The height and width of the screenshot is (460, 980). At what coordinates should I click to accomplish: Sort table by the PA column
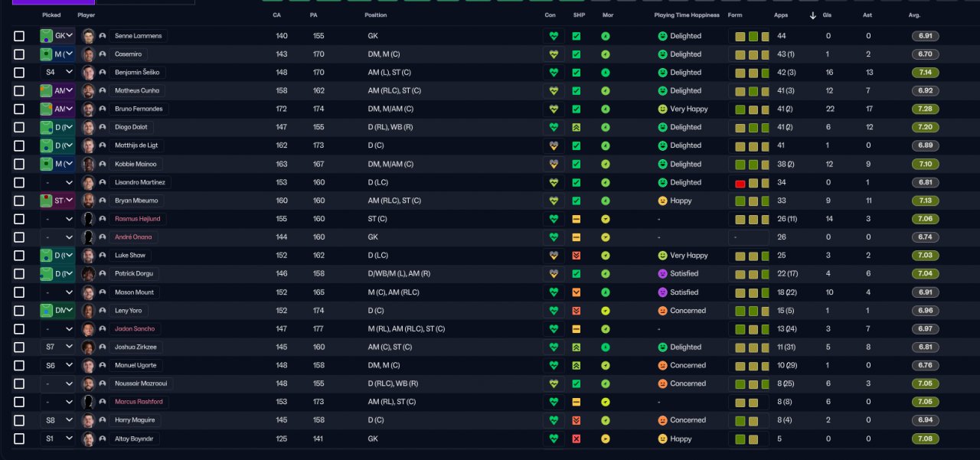[x=313, y=15]
